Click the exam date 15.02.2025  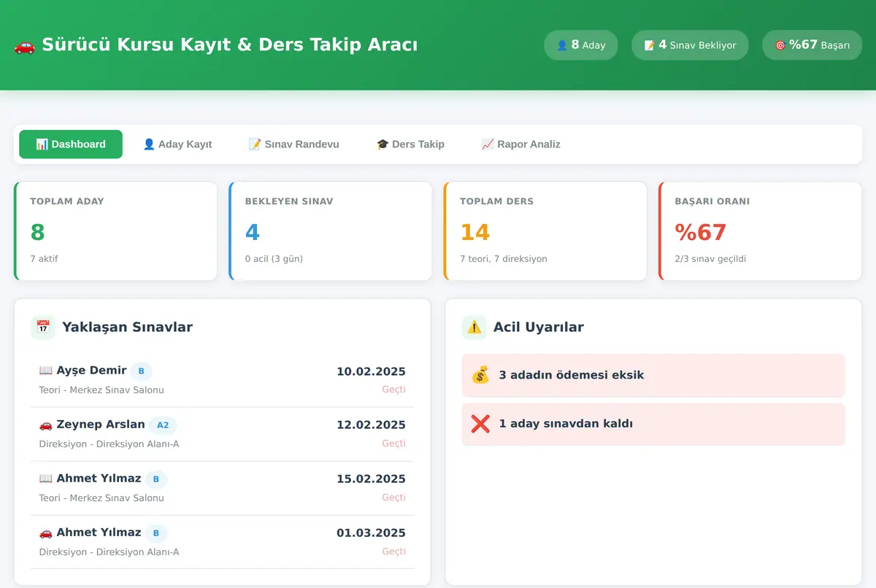coord(371,479)
